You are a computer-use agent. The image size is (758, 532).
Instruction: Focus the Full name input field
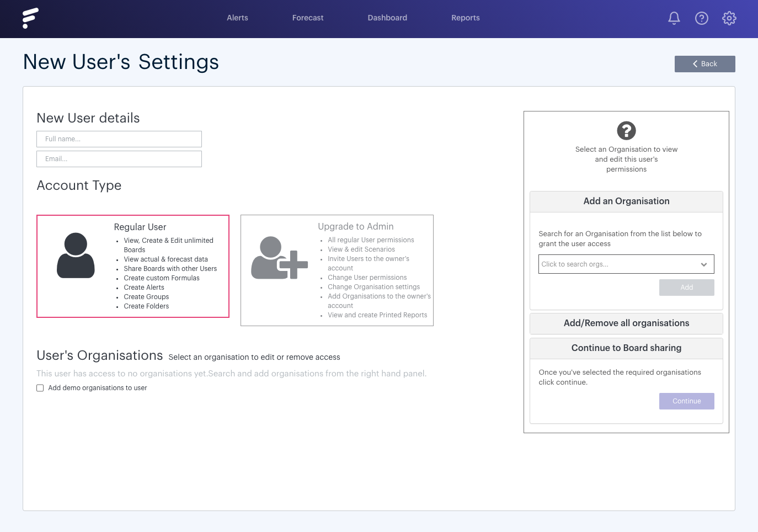click(x=119, y=139)
